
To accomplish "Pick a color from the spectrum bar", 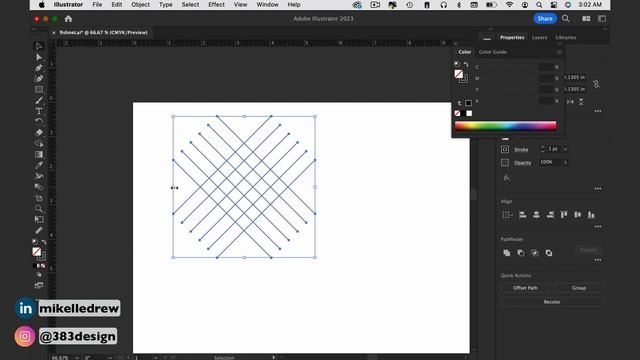I will coord(505,126).
